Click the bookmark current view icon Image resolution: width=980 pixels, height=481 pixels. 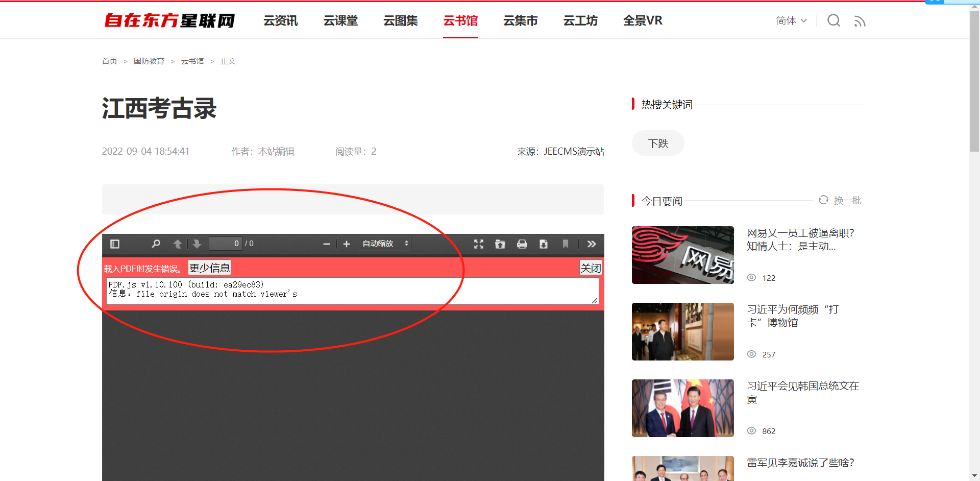(566, 244)
